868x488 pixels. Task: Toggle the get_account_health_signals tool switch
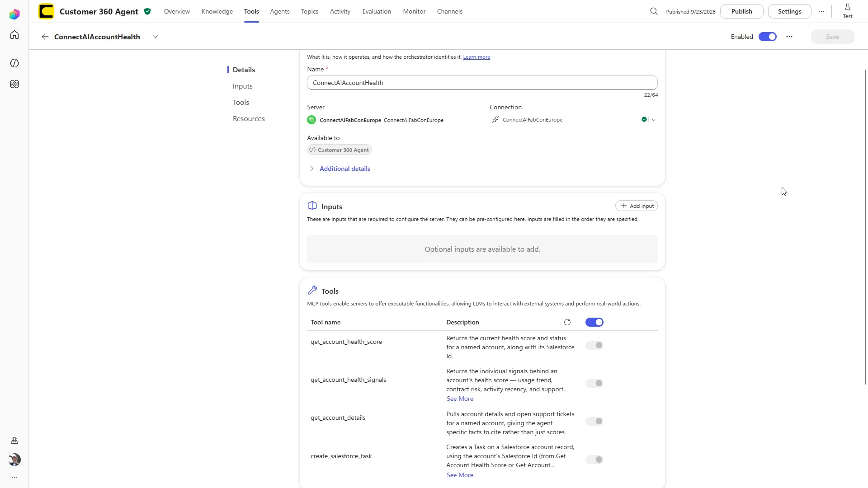click(594, 383)
